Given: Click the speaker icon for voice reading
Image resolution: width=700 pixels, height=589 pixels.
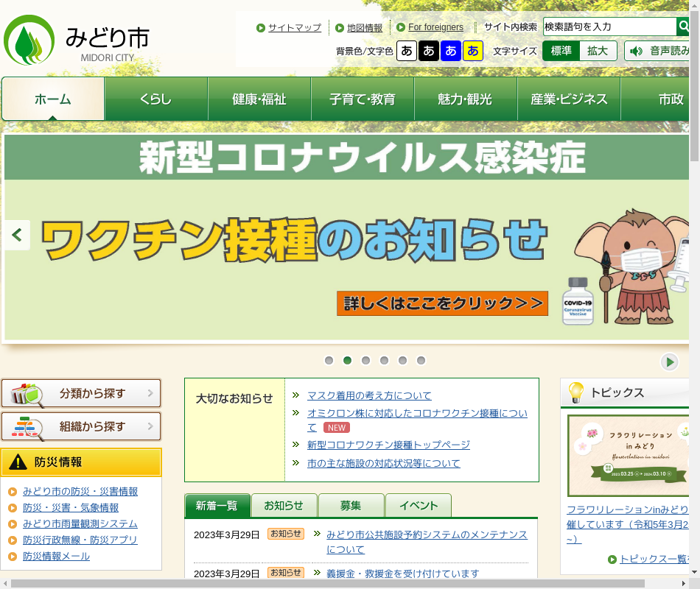Looking at the screenshot, I should point(636,51).
